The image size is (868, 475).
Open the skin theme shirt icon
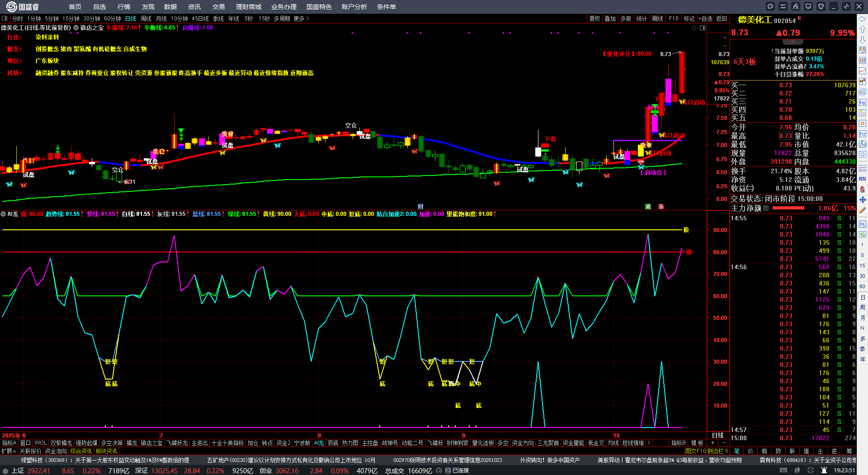(821, 6)
